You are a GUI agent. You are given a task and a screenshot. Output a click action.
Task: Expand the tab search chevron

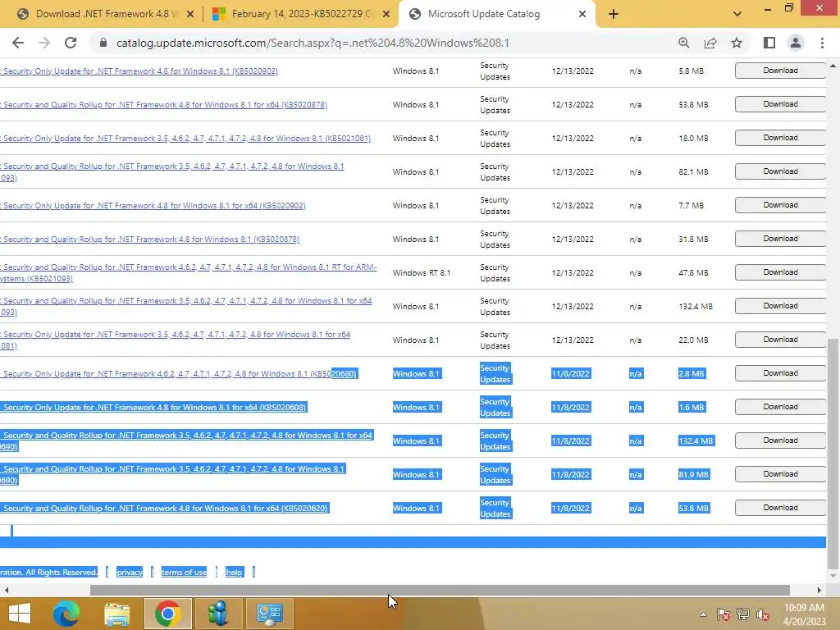pyautogui.click(x=737, y=14)
